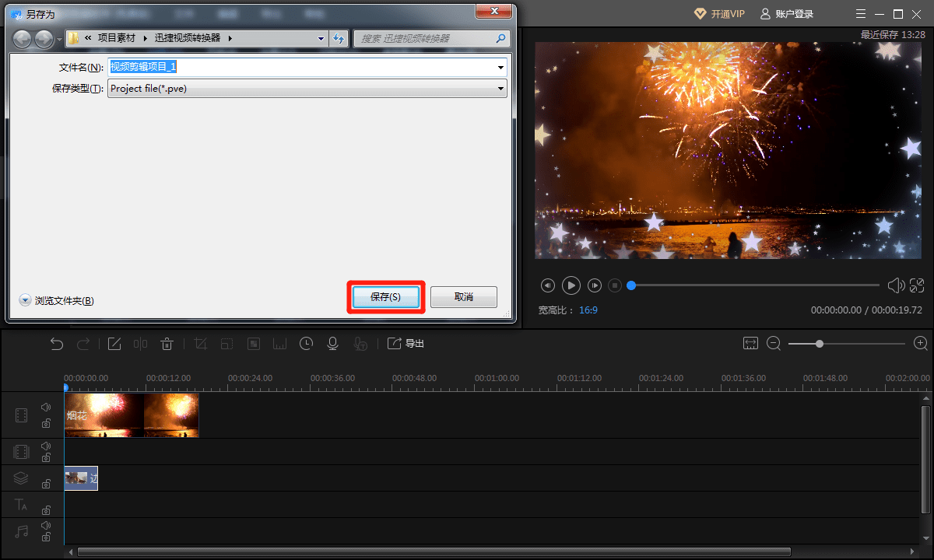
Task: Click the 取消 cancel button
Action: click(x=464, y=297)
